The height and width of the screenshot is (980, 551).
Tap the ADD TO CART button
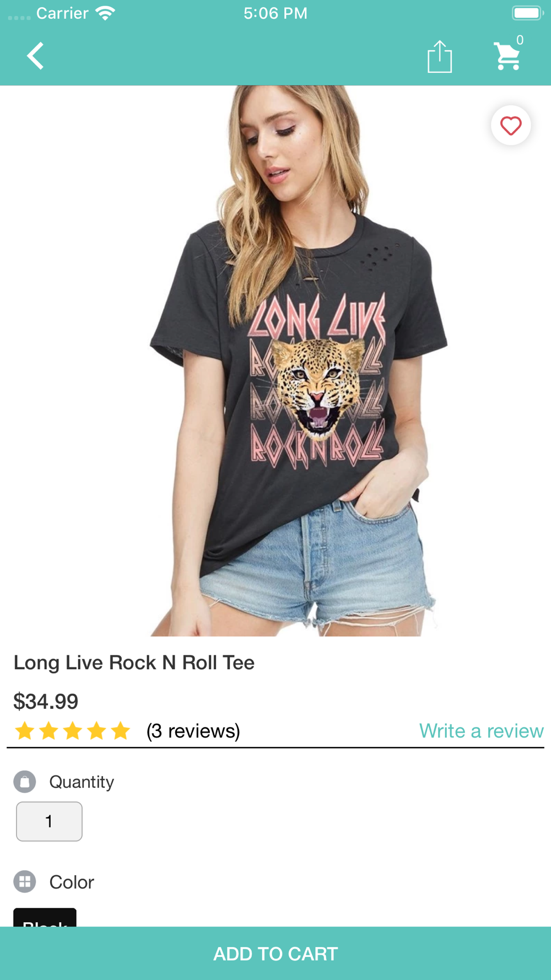click(275, 954)
